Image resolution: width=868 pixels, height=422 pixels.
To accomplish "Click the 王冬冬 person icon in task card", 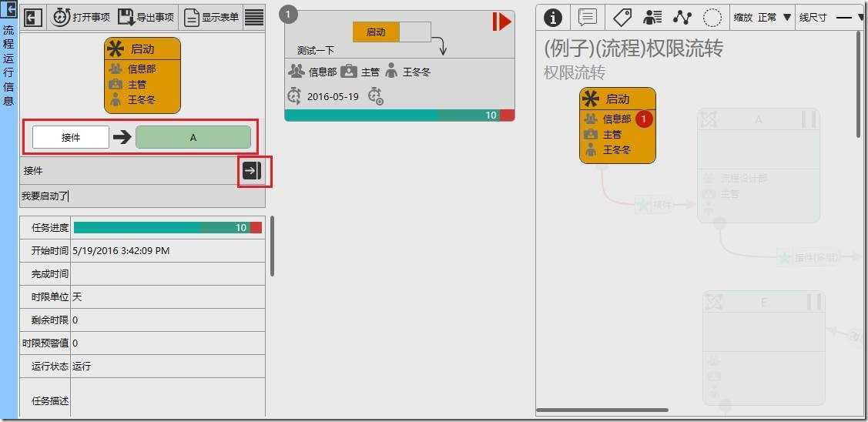I will [392, 72].
